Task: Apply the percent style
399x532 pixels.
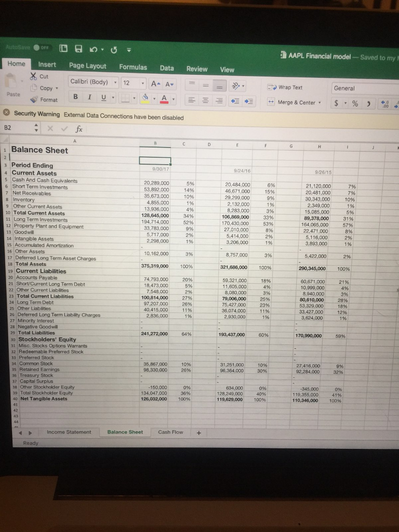Action: pyautogui.click(x=355, y=103)
